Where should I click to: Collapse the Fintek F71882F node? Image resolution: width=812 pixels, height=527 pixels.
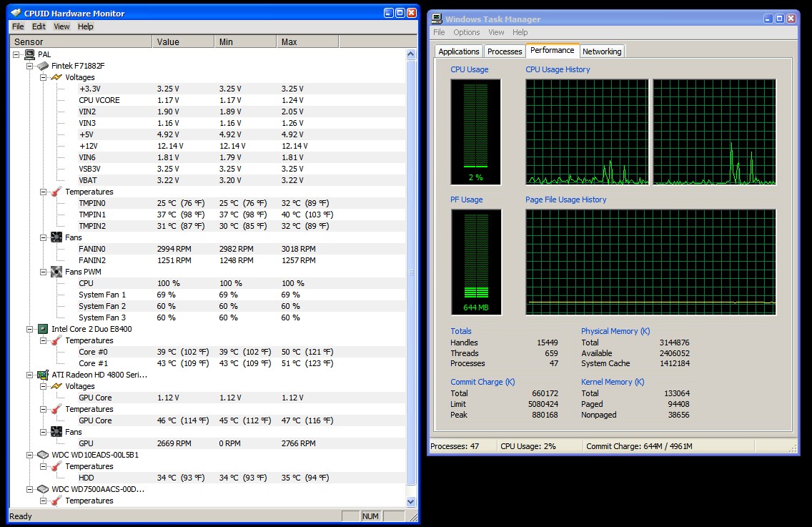pyautogui.click(x=29, y=66)
